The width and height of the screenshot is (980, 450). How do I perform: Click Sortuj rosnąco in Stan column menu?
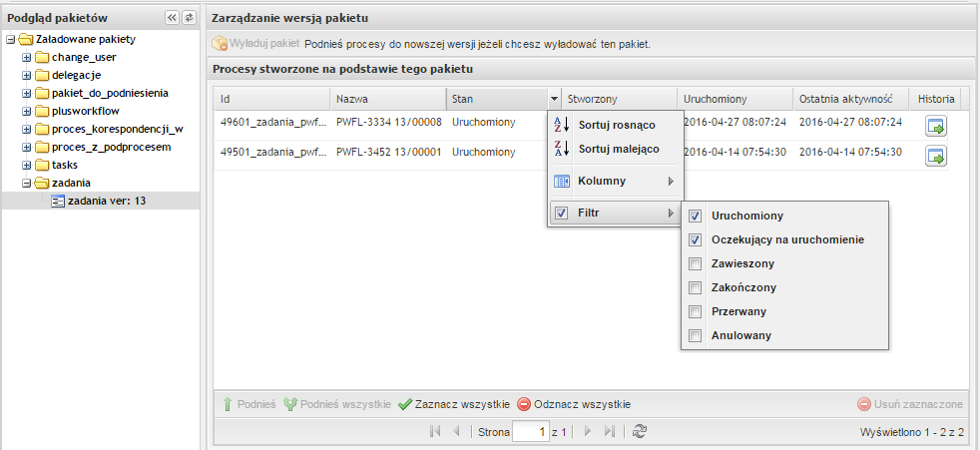click(616, 125)
